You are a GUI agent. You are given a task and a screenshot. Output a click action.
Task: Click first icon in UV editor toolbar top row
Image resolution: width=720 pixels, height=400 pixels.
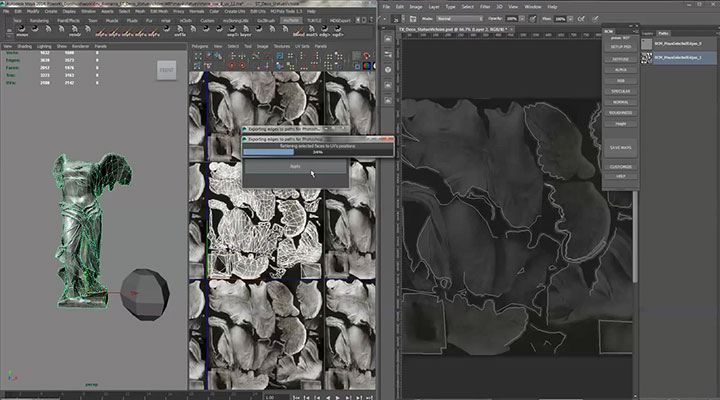[x=198, y=56]
